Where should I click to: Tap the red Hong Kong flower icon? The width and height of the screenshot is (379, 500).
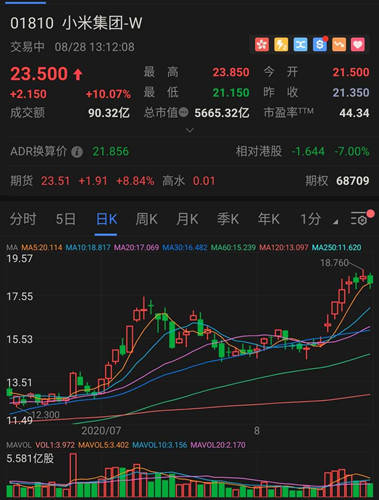262,45
